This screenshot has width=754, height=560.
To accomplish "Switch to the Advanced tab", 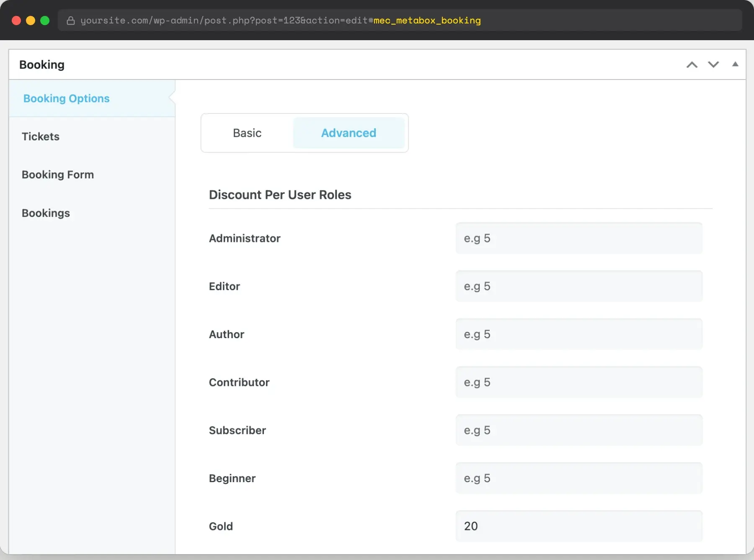I will pyautogui.click(x=349, y=133).
